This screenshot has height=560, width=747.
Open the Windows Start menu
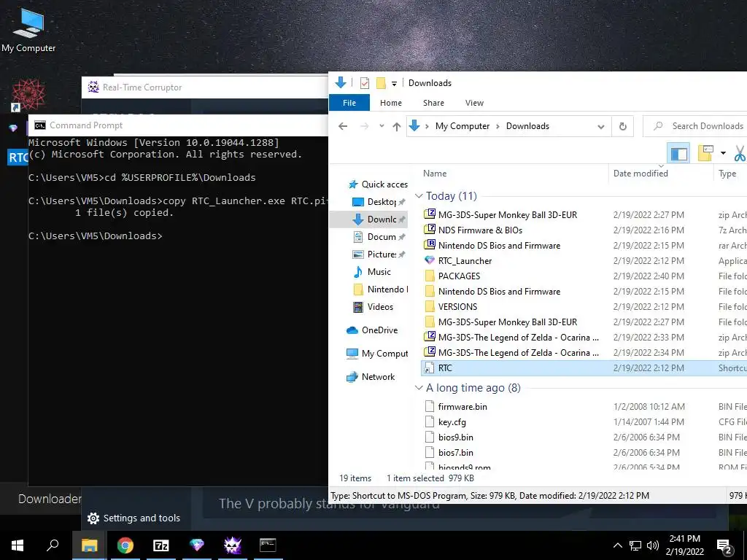pos(18,545)
